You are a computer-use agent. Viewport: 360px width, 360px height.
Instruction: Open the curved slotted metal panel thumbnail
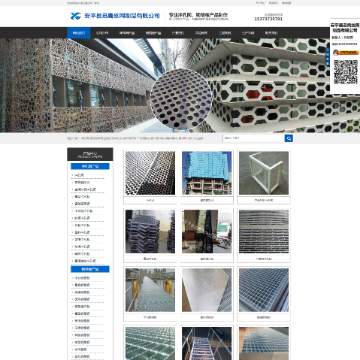[x=264, y=231]
